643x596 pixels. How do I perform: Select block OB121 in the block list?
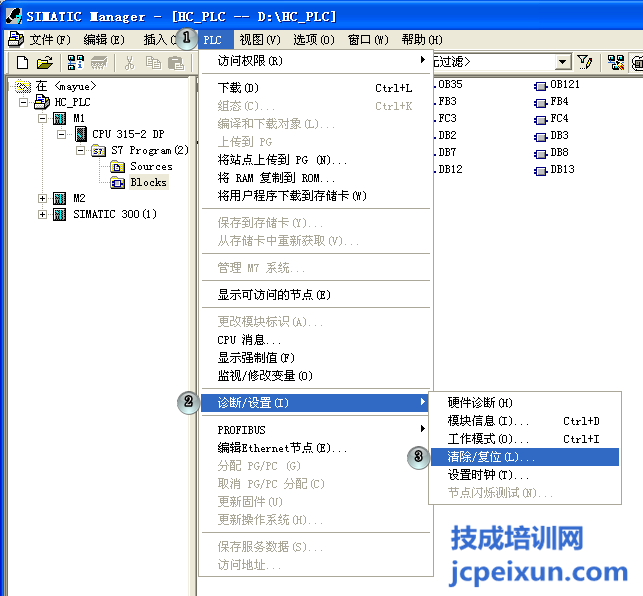coord(564,84)
